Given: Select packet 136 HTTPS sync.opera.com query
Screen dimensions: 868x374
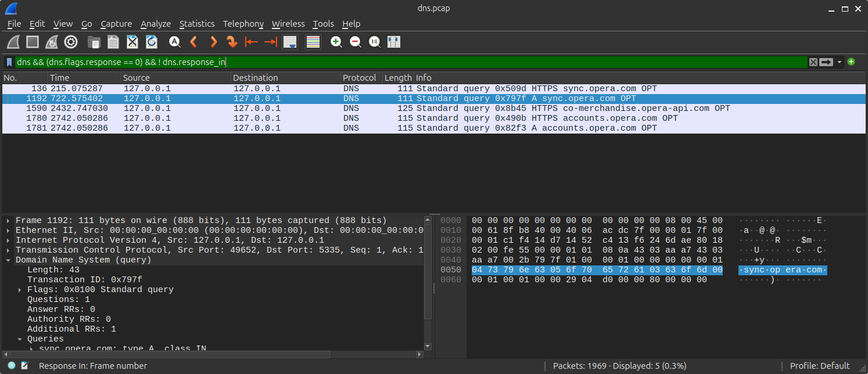Looking at the screenshot, I should [434, 89].
